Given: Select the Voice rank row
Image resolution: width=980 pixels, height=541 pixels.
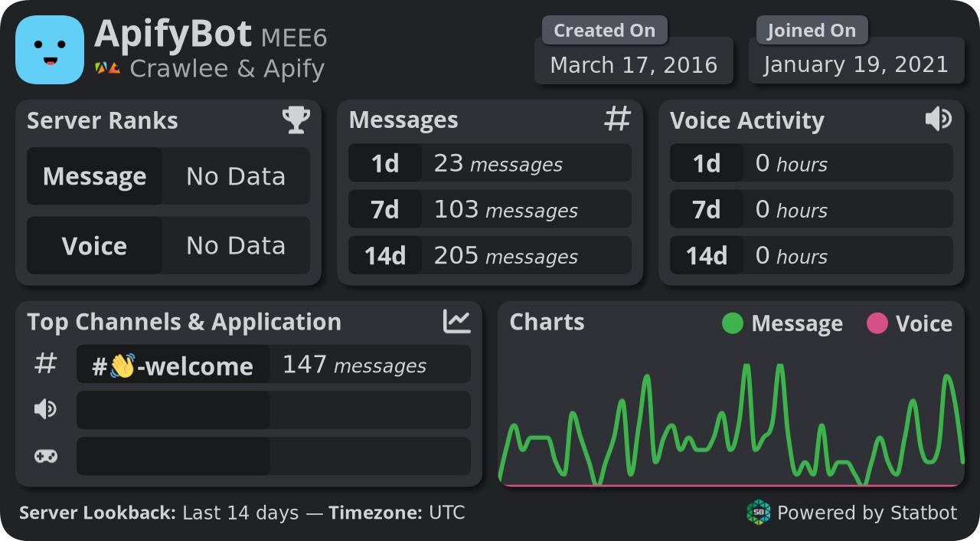Looking at the screenshot, I should click(168, 245).
